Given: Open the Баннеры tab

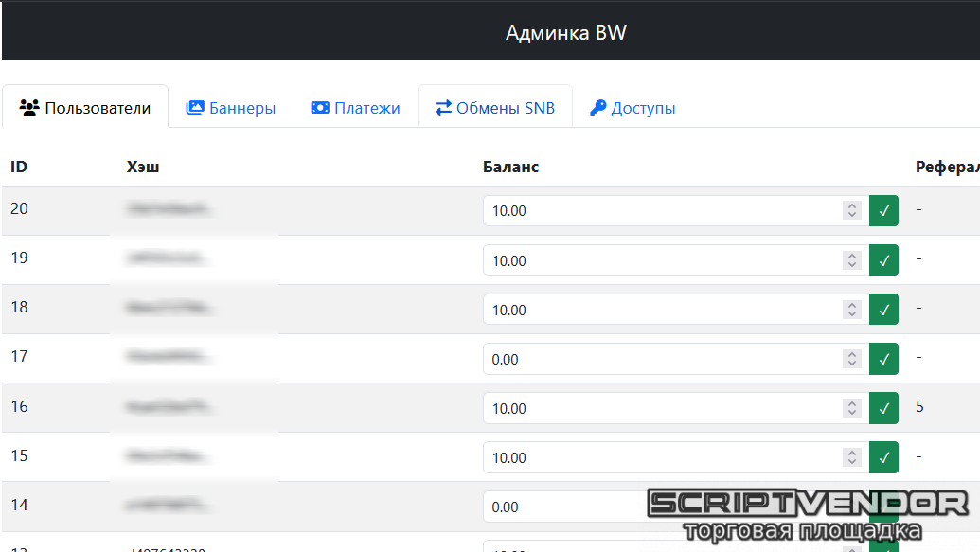Looking at the screenshot, I should point(231,108).
